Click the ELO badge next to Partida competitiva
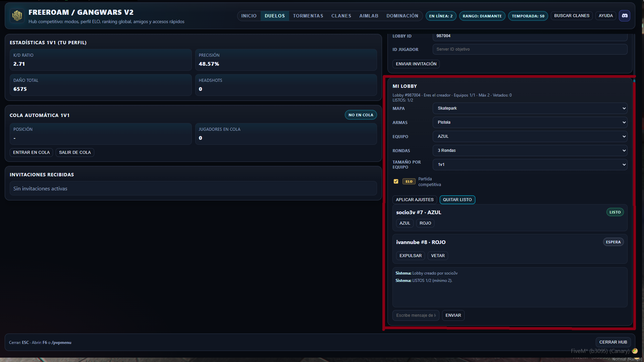This screenshot has width=644, height=362. tap(409, 181)
